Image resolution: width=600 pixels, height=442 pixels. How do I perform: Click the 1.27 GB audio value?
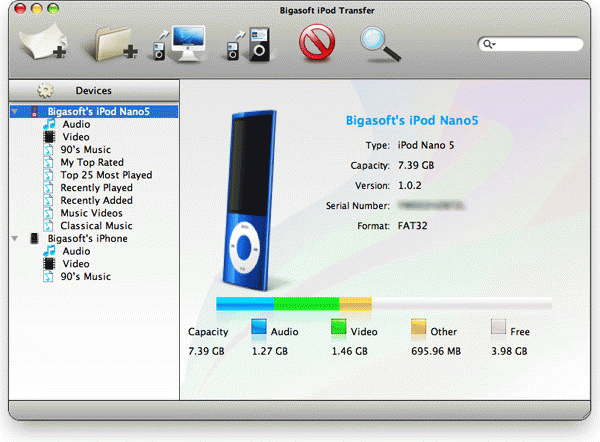tap(270, 351)
